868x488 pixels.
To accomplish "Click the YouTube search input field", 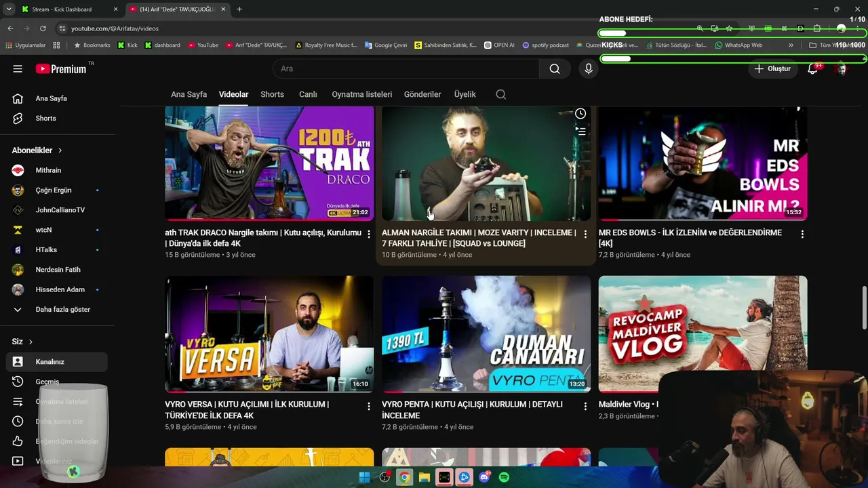I will [x=406, y=68].
